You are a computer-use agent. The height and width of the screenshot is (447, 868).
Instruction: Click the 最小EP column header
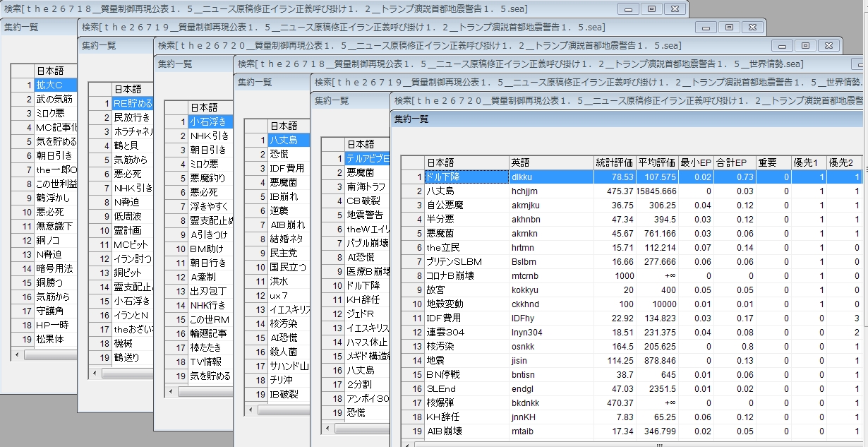coord(696,163)
